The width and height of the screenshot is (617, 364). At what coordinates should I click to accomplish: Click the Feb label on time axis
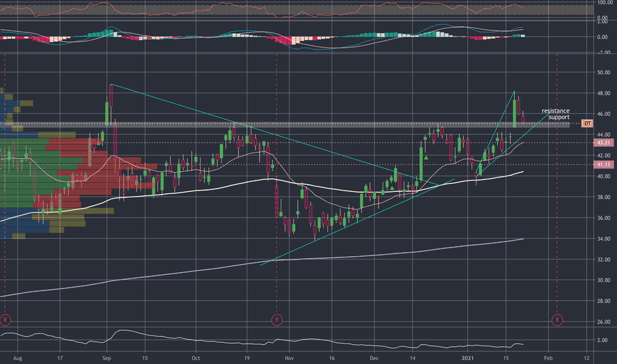pos(548,358)
